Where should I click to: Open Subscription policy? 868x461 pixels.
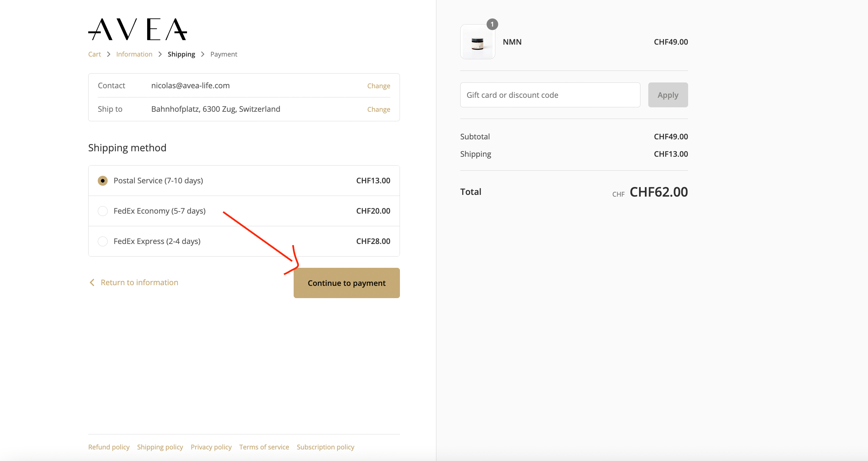pos(325,447)
